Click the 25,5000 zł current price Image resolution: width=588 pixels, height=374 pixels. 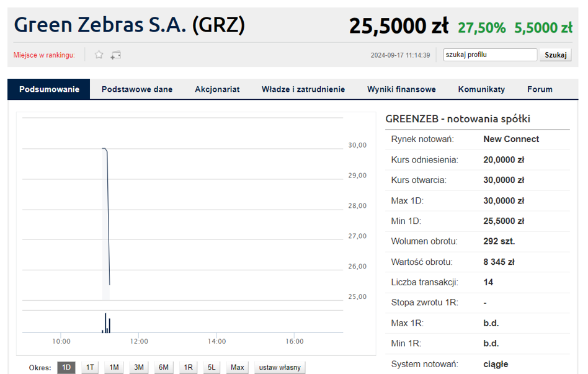click(x=399, y=26)
